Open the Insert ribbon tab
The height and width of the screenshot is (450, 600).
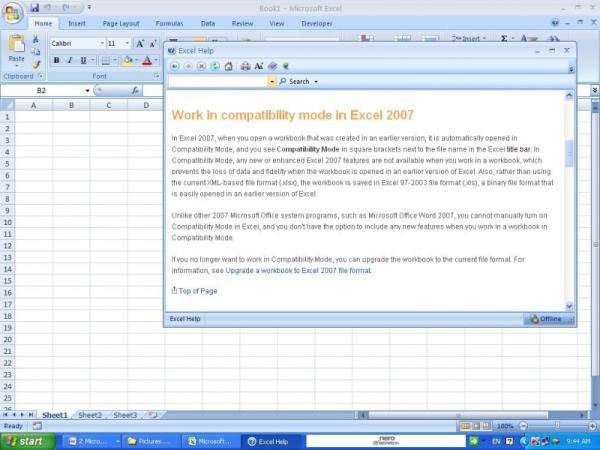click(77, 24)
